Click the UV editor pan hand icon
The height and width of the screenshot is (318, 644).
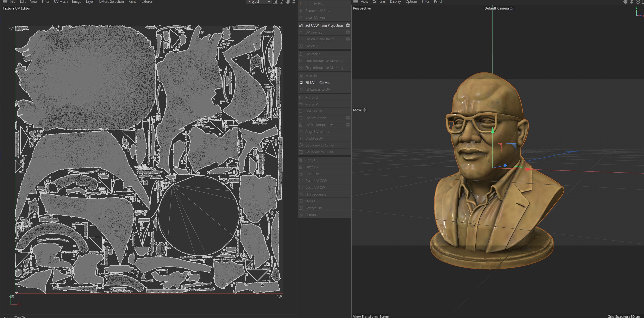tap(288, 2)
